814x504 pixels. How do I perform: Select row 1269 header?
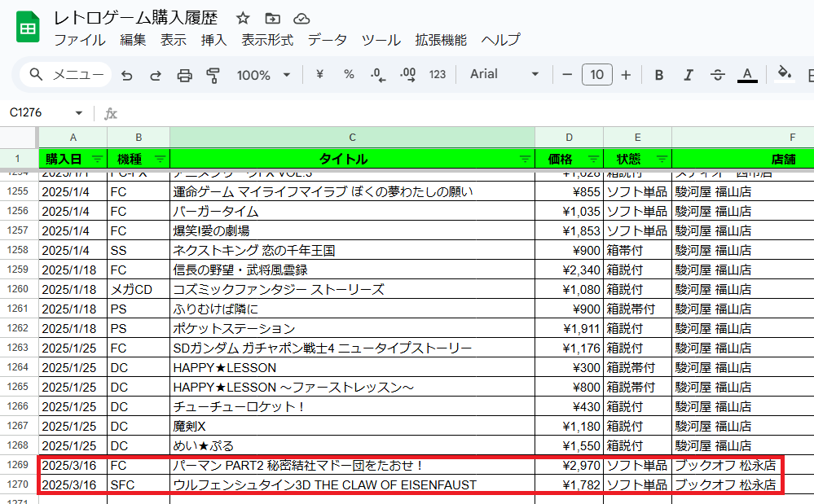(x=19, y=465)
